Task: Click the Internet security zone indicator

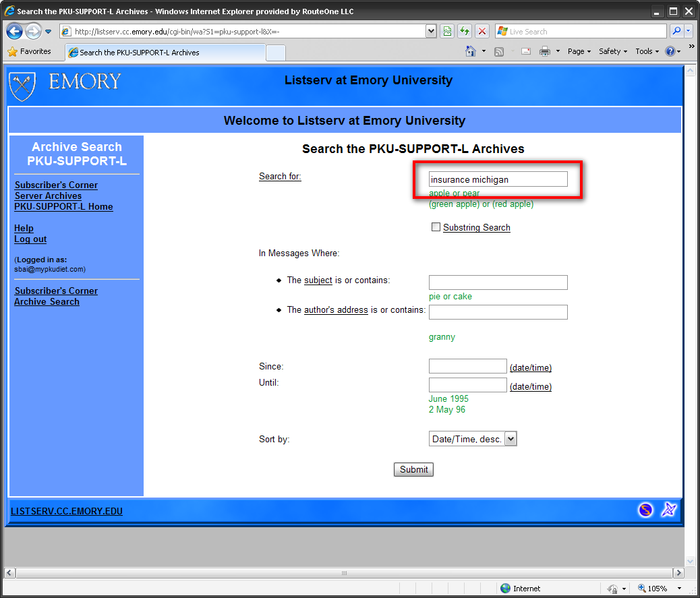Action: (x=520, y=588)
